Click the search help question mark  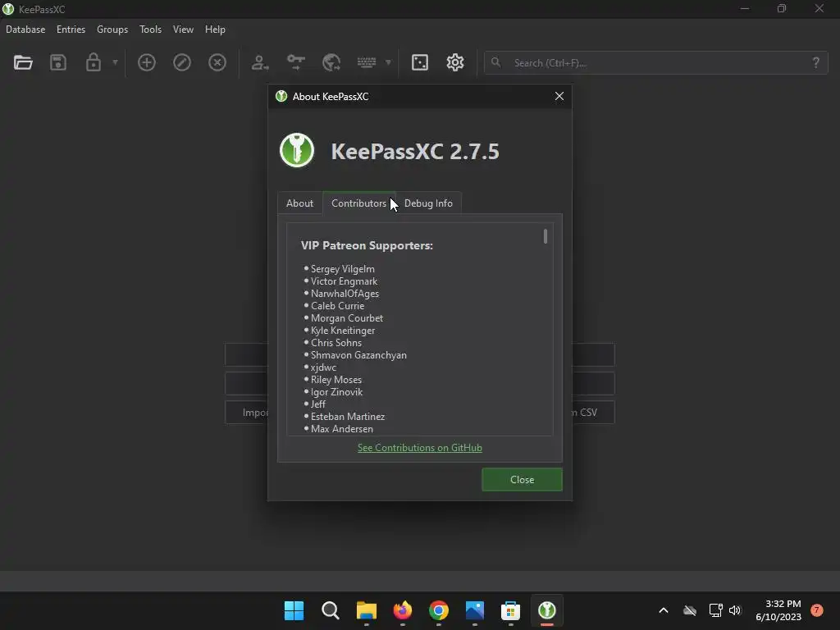click(x=816, y=62)
